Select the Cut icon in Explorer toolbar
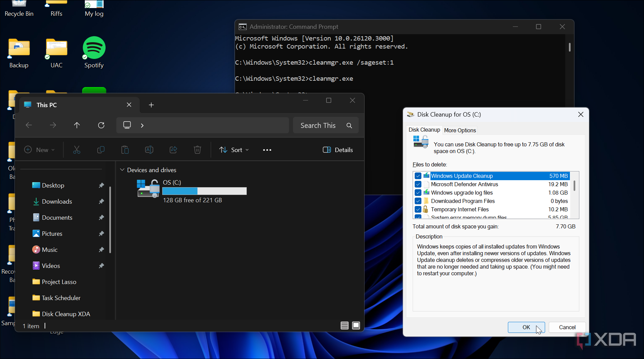 [77, 150]
